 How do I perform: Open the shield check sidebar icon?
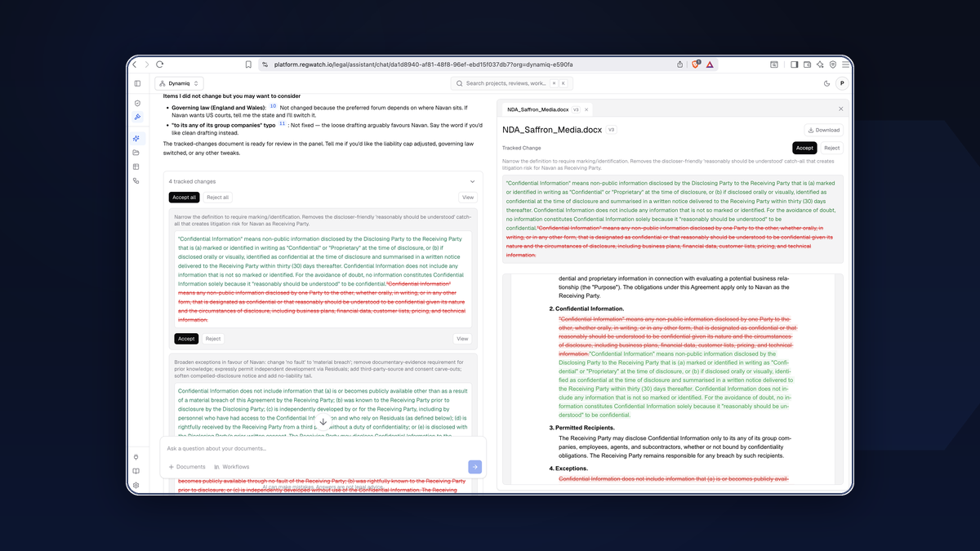tap(137, 103)
